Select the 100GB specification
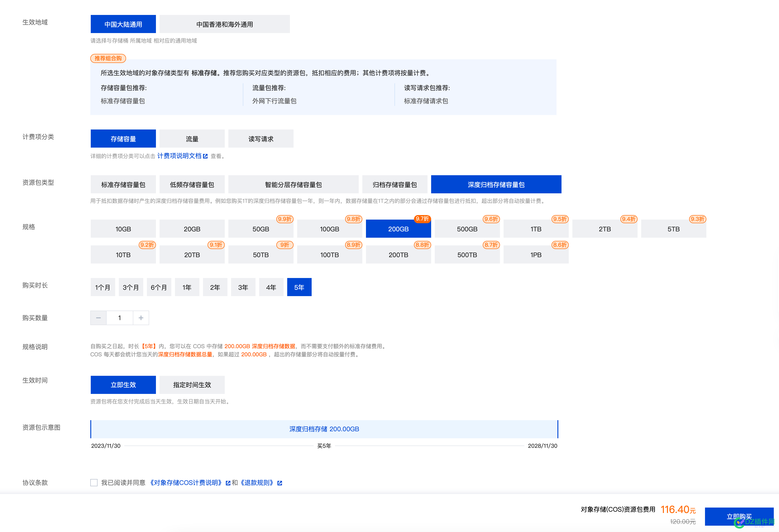The image size is (779, 532). pyautogui.click(x=330, y=229)
